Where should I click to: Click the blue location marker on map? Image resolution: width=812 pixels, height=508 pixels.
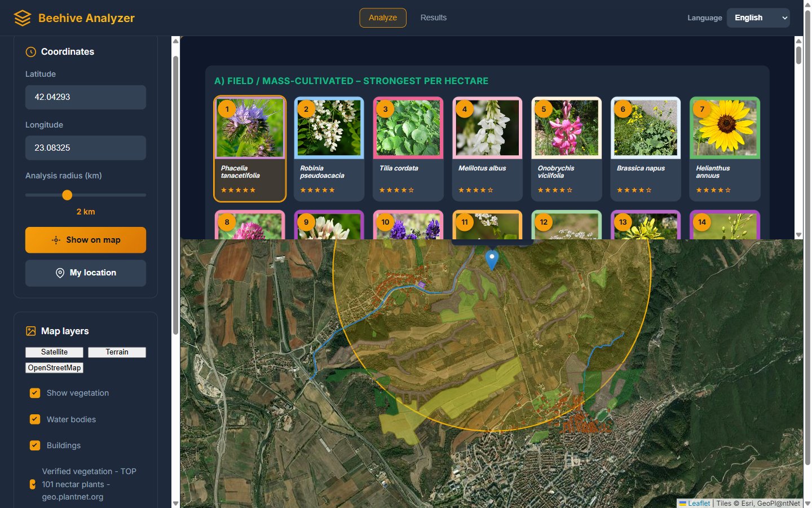tap(492, 260)
